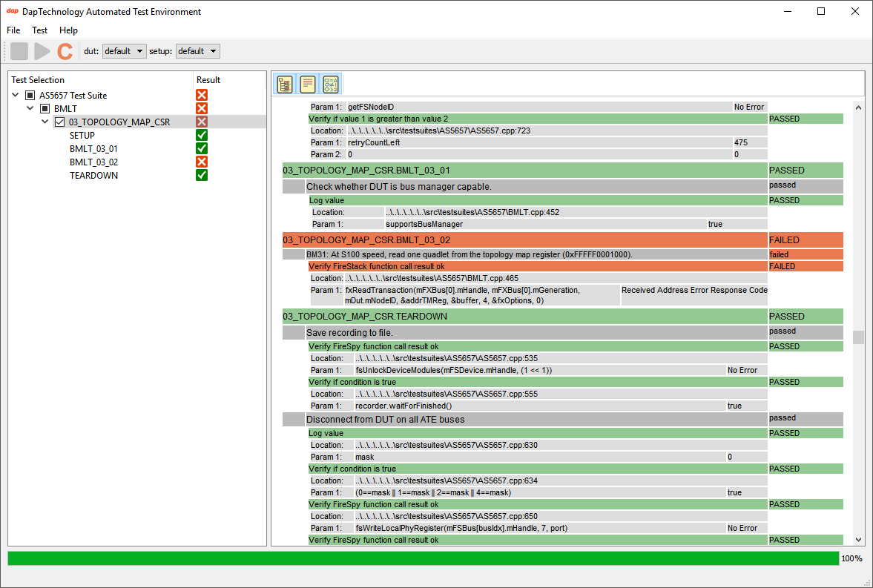Click failed result icon for BMLT_03_02

[202, 162]
